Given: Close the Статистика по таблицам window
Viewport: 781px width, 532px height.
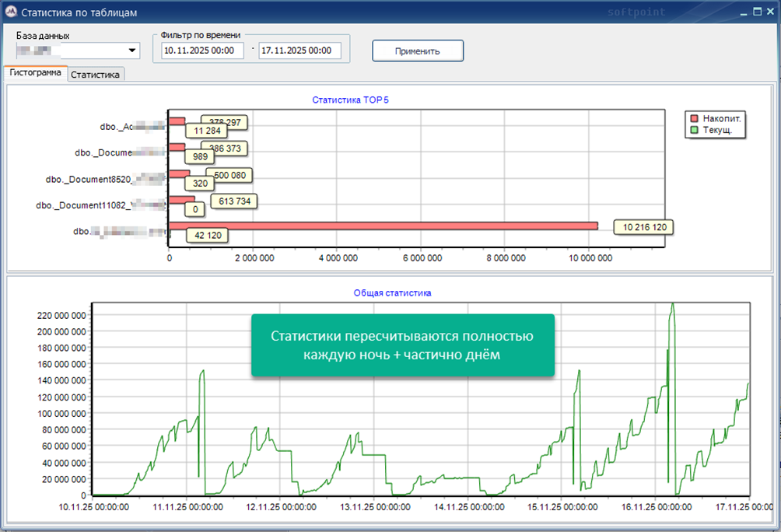Looking at the screenshot, I should [x=769, y=12].
